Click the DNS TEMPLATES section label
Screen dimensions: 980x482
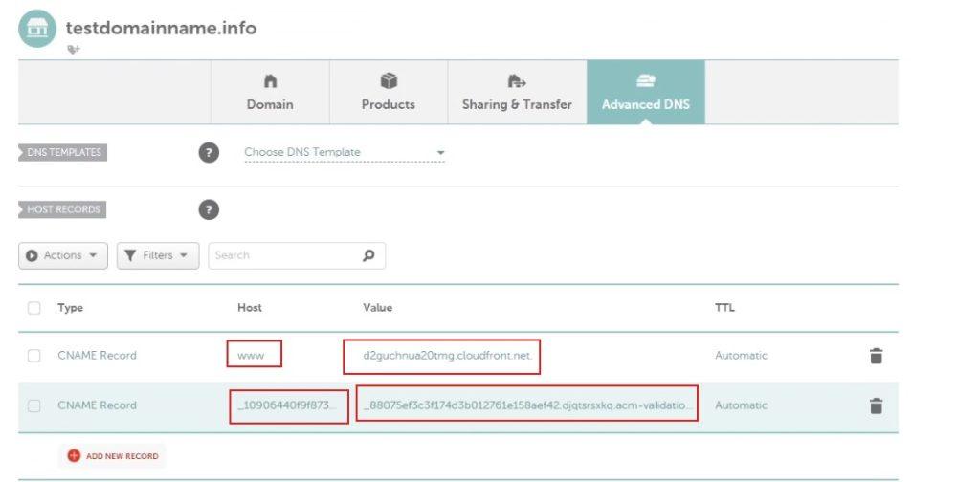(x=62, y=152)
